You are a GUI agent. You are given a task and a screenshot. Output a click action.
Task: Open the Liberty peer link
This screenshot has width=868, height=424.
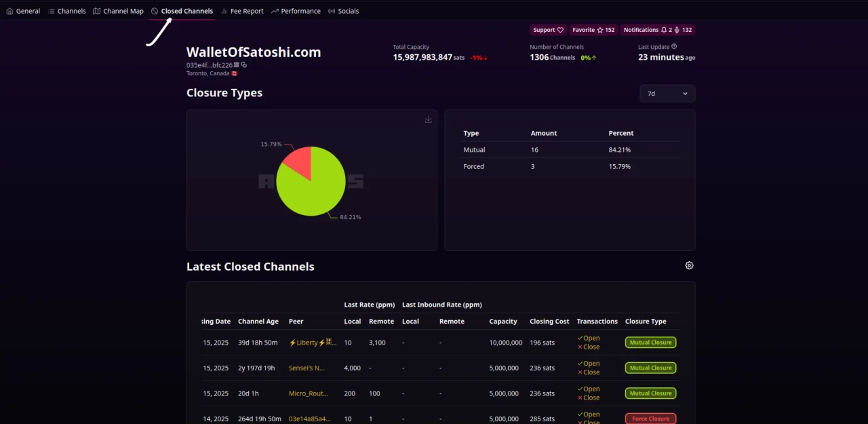pyautogui.click(x=312, y=343)
